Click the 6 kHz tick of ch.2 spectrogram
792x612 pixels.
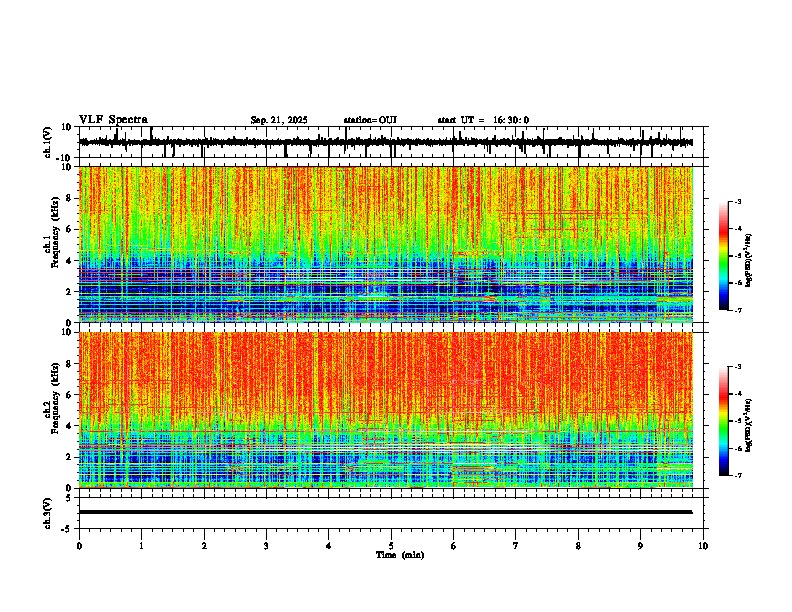pyautogui.click(x=71, y=395)
